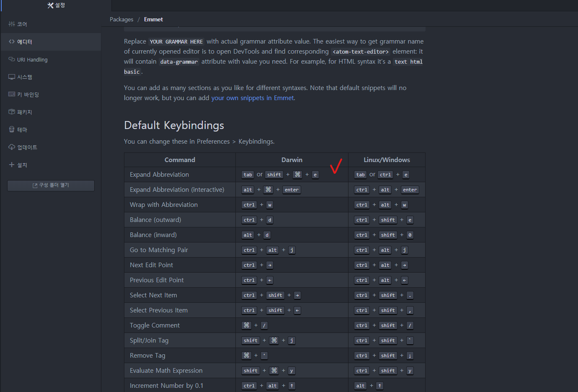Image resolution: width=578 pixels, height=392 pixels.
Task: Open the 패키지 packages section
Action: [50, 112]
